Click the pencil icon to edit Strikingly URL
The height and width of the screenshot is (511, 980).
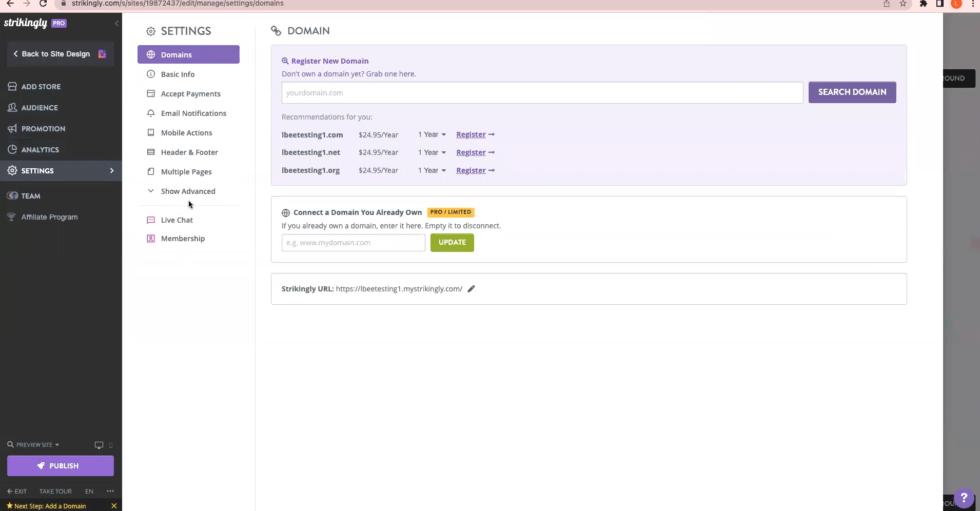click(471, 289)
